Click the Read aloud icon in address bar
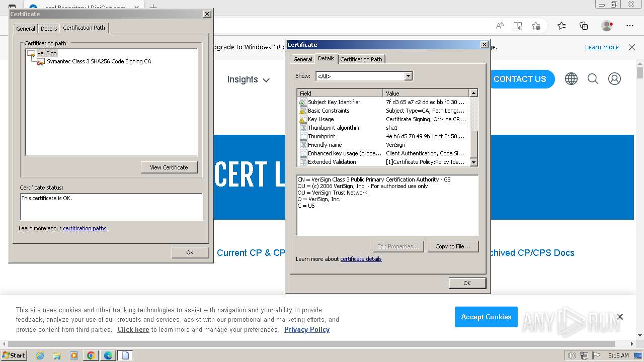The height and width of the screenshot is (362, 644). coord(500,26)
